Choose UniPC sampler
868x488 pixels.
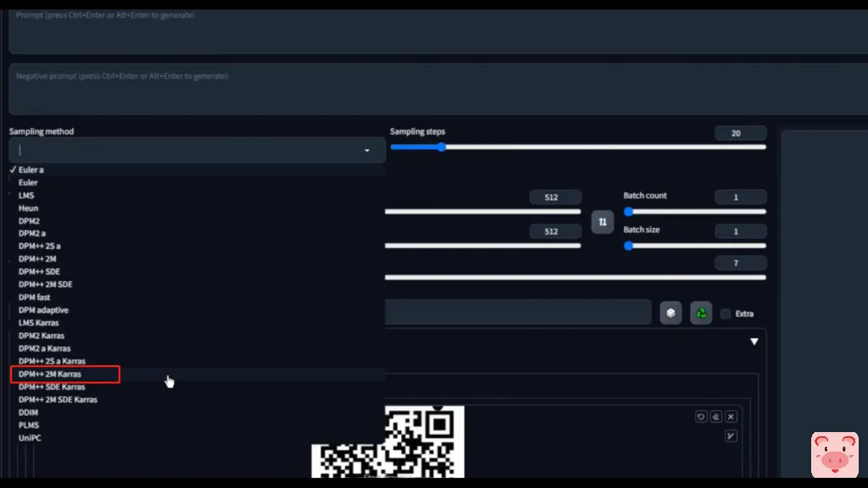click(x=197, y=438)
